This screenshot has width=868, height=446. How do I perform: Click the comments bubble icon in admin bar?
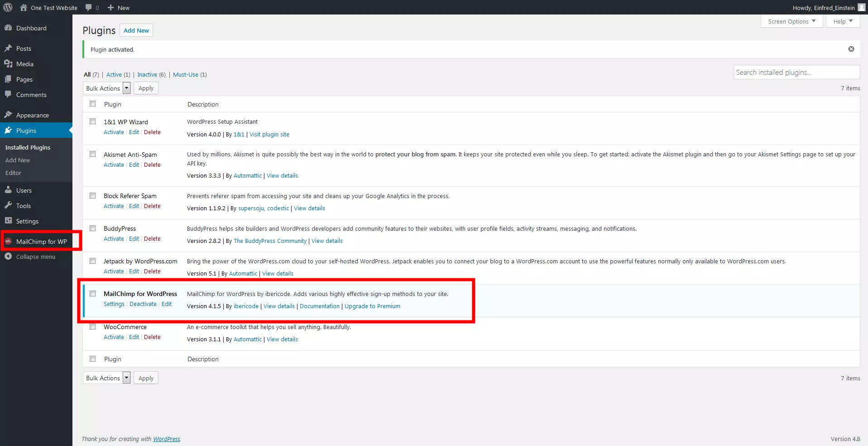coord(89,8)
